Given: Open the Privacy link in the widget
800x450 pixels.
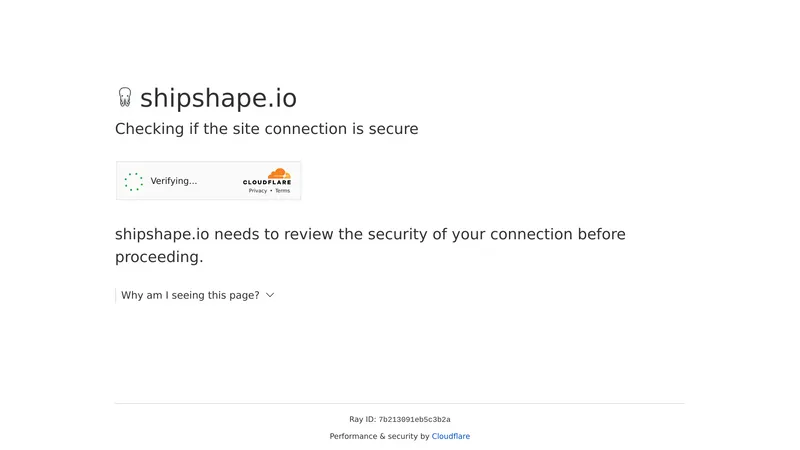Looking at the screenshot, I should 258,191.
